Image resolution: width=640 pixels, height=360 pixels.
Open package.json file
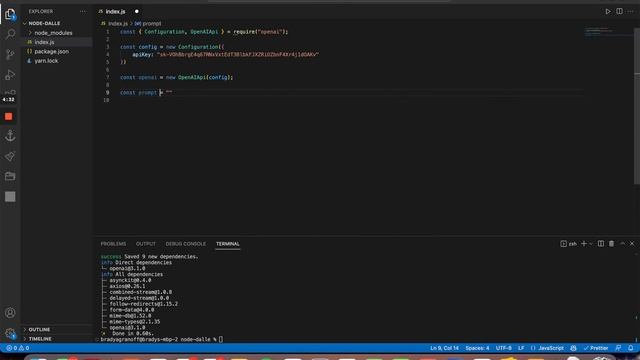(51, 51)
